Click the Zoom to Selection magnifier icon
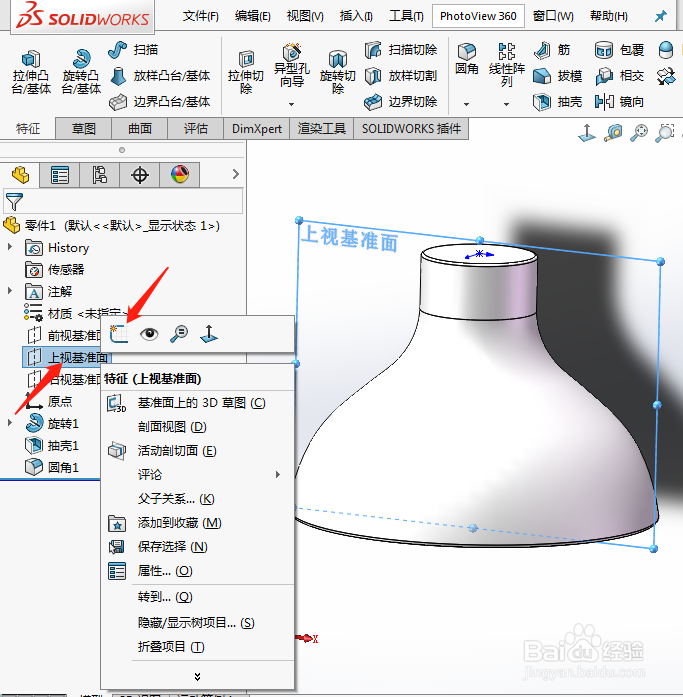Screen dimensions: 683x697 coord(179,334)
